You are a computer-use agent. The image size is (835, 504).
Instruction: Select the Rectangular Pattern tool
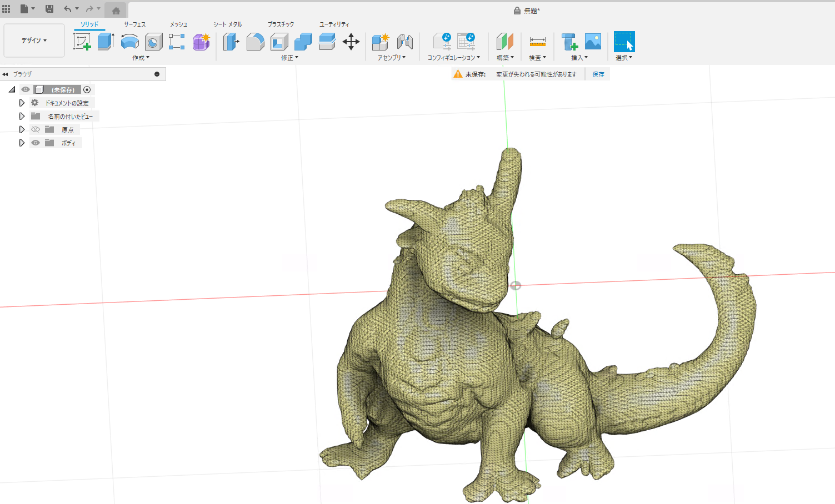177,42
